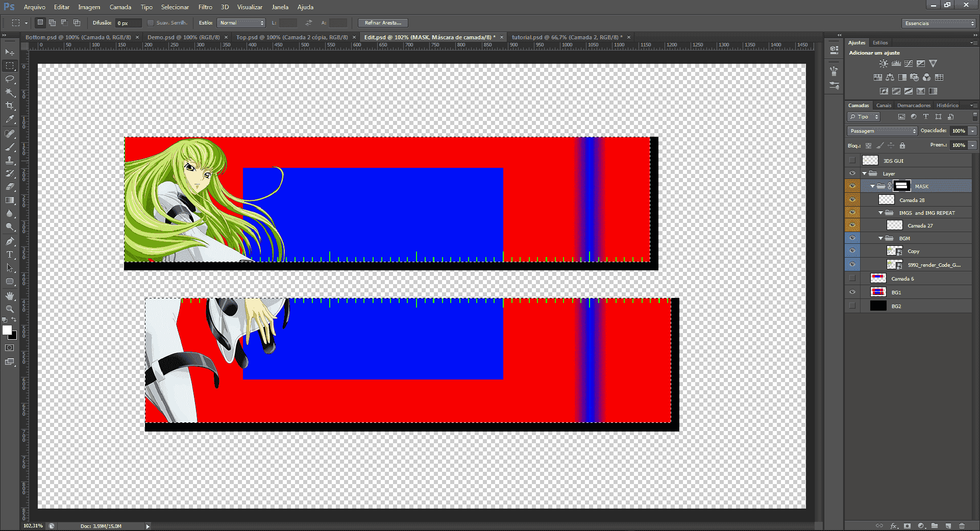Click the lock all icon in layers panel
Viewport: 980px width, 531px height.
coord(902,145)
